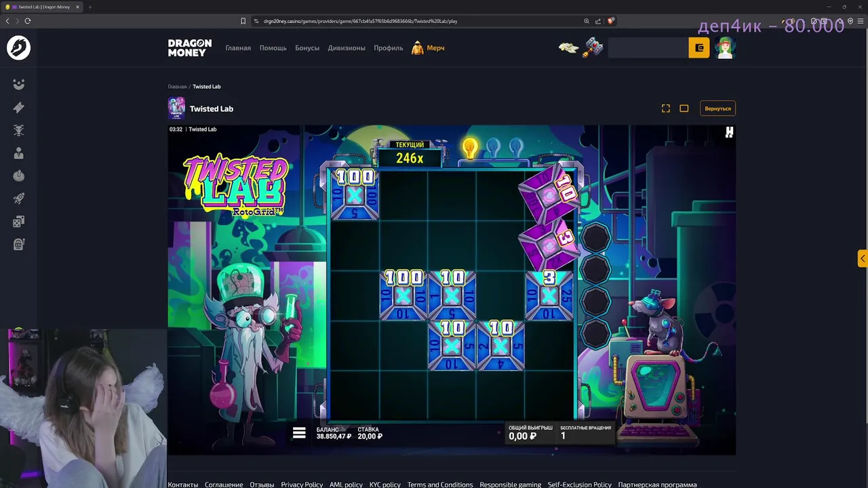The width and height of the screenshot is (868, 488).
Task: Open the Дивизионы menu item
Action: pos(347,48)
